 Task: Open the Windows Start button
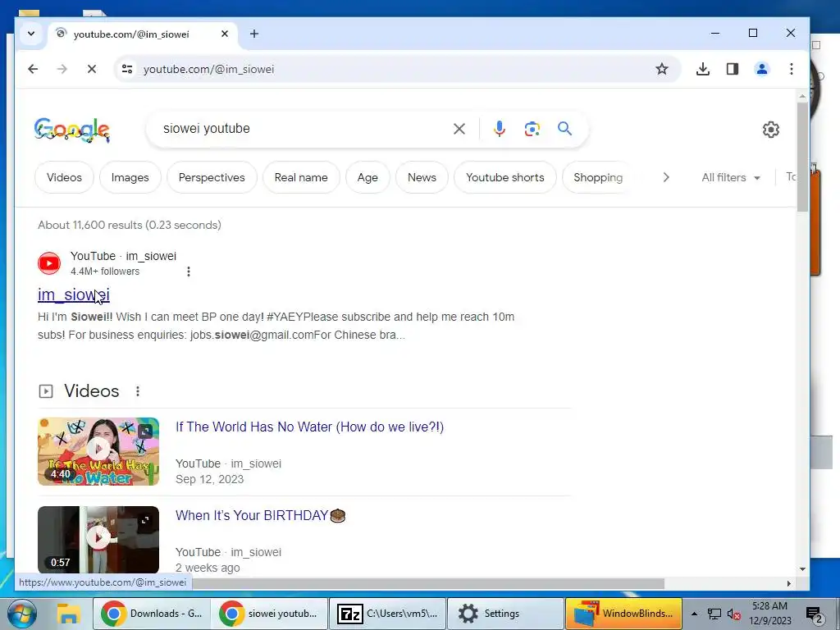pyautogui.click(x=21, y=614)
